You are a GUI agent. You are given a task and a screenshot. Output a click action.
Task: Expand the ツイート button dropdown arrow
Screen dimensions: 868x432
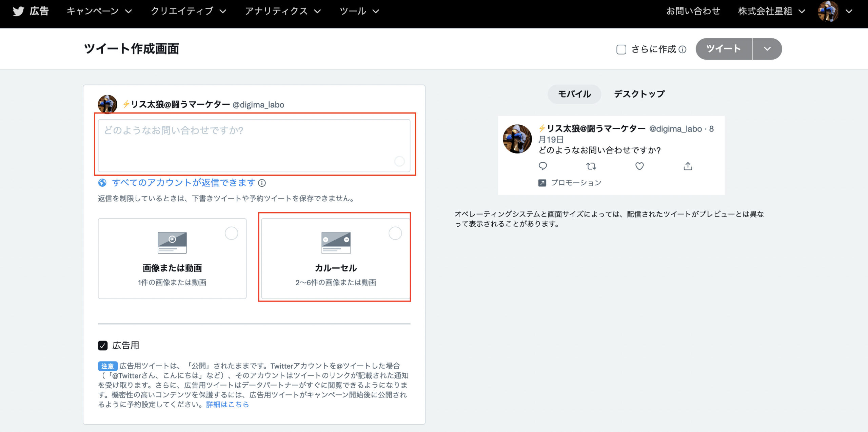(767, 49)
